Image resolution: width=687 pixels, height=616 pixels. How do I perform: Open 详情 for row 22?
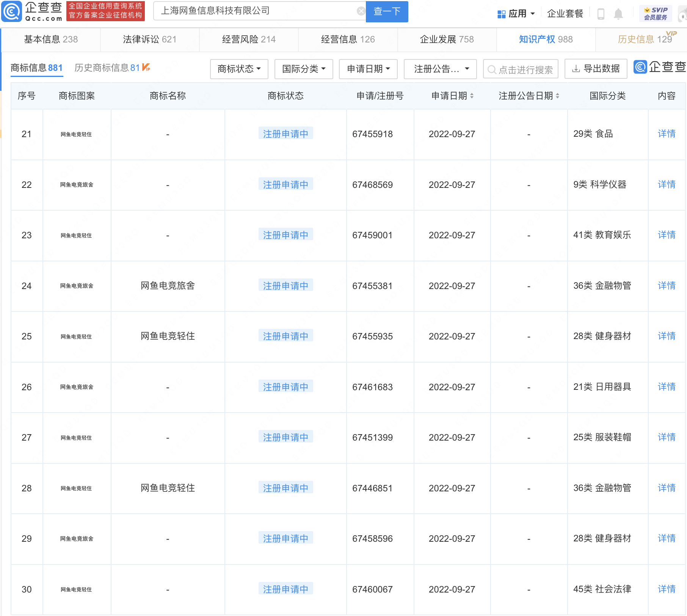click(x=667, y=184)
